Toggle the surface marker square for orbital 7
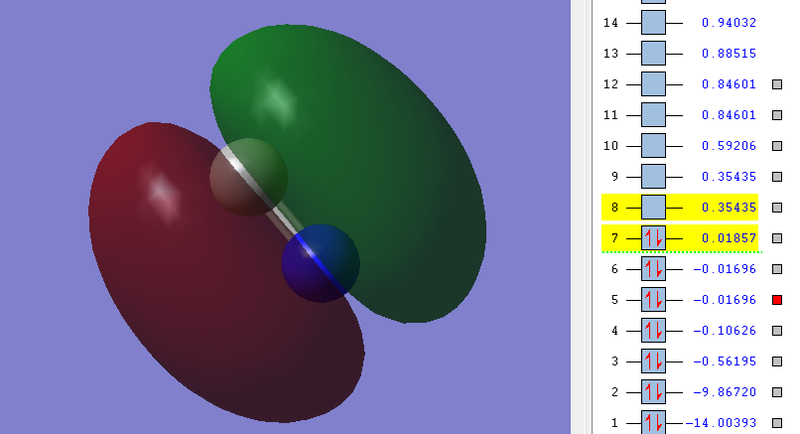This screenshot has height=434, width=800. click(x=777, y=238)
